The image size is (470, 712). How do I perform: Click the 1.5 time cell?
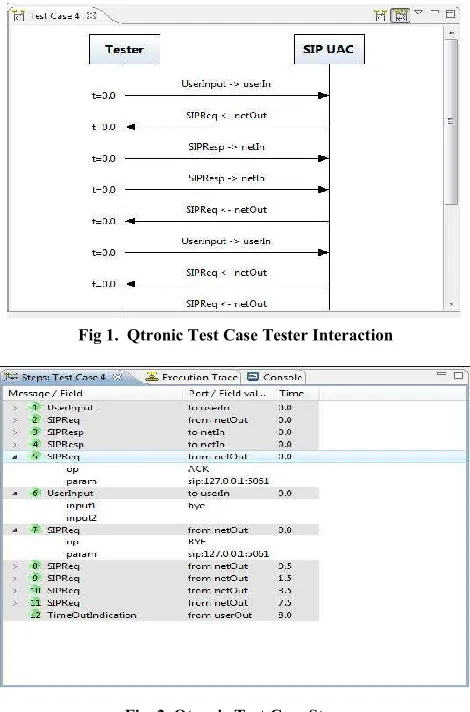point(285,578)
